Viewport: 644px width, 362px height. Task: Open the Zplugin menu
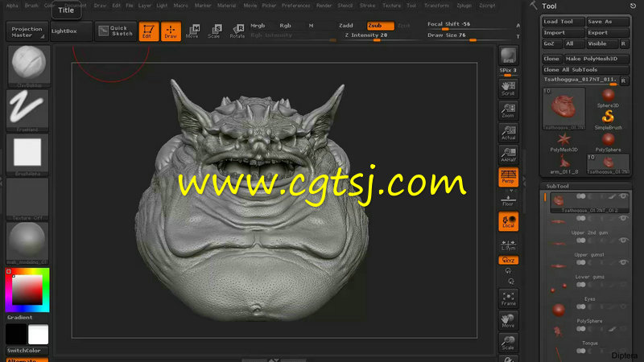(464, 6)
